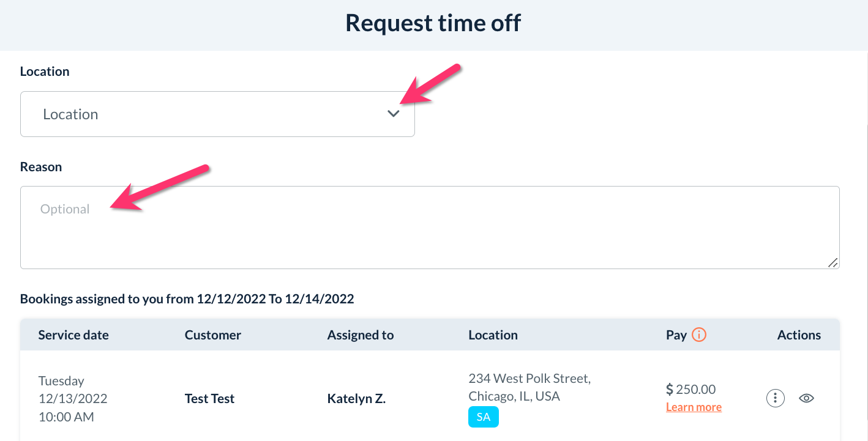
Task: Open the Location select field
Action: [x=217, y=114]
